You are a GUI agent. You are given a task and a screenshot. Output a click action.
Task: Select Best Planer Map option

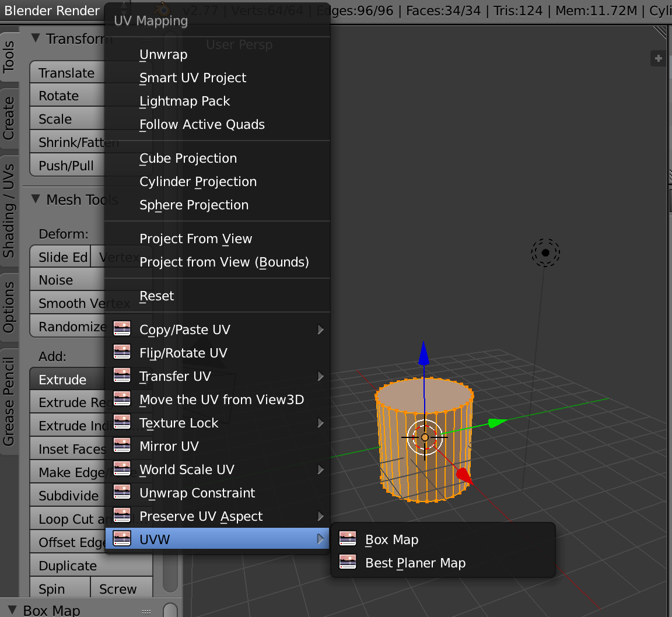[443, 563]
